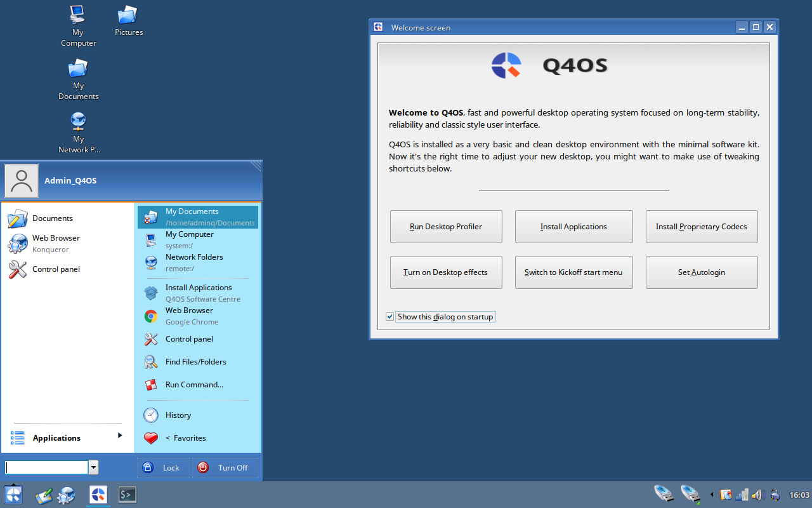The height and width of the screenshot is (508, 812).
Task: Open the Pictures folder on the desktop
Action: [129, 20]
